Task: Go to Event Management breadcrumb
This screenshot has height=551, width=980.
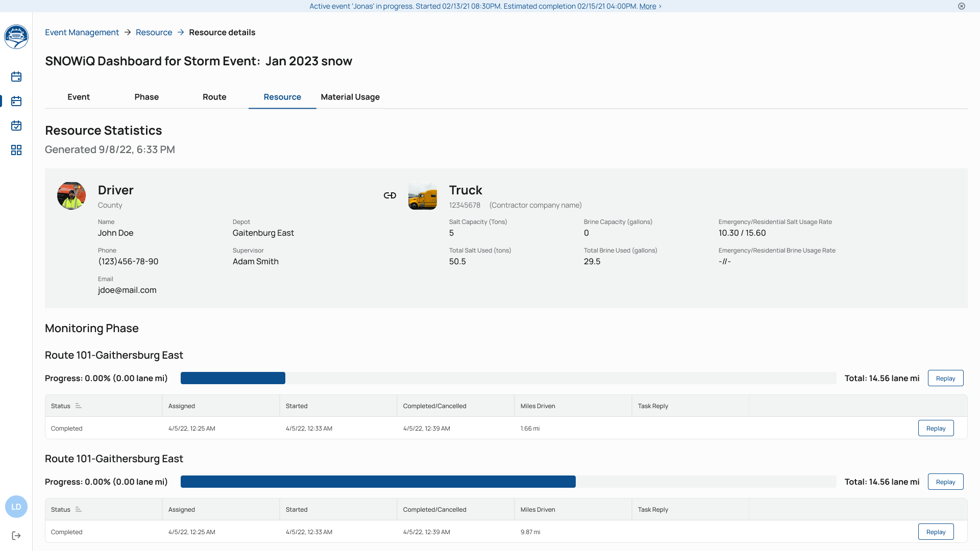Action: pos(82,32)
